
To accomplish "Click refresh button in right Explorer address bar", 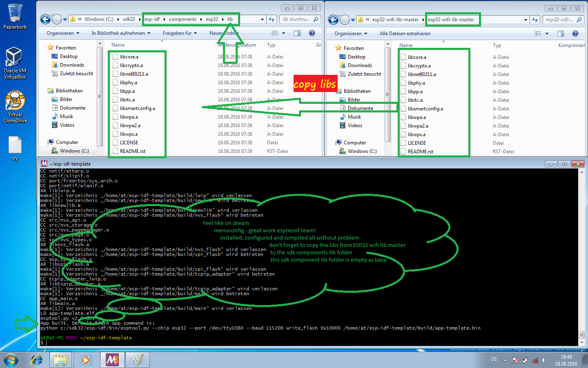I will pos(535,20).
